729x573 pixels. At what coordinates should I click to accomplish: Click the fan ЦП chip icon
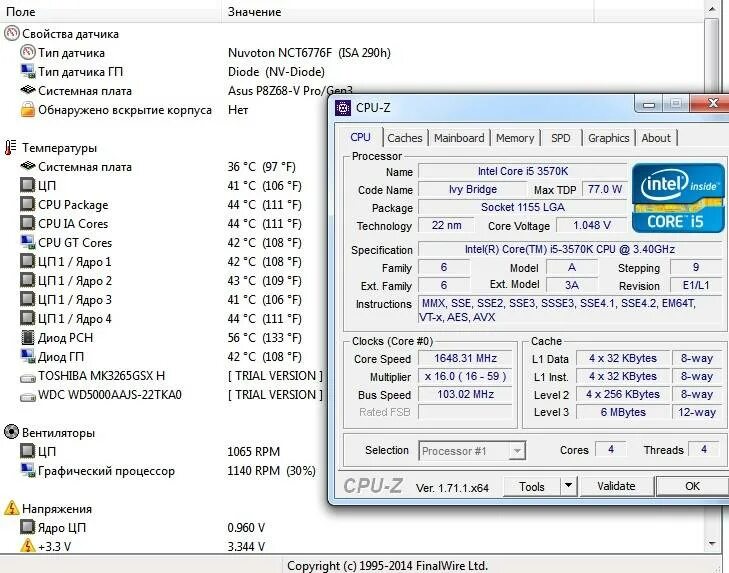pos(28,451)
